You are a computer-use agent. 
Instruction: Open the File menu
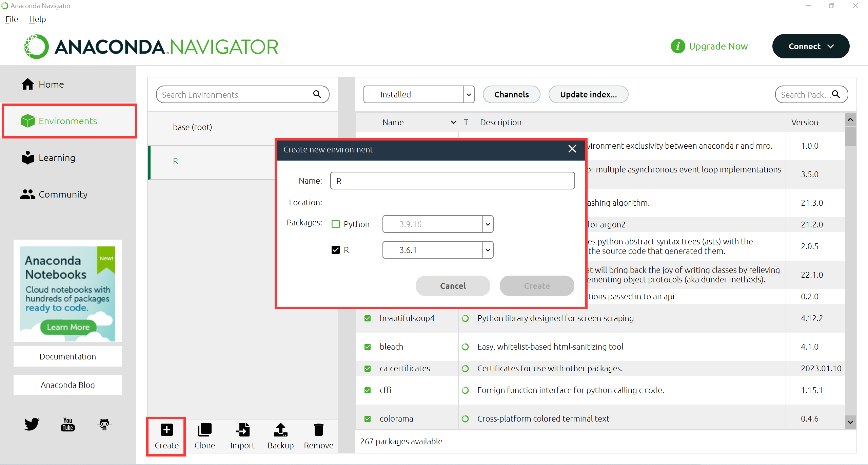(x=12, y=19)
